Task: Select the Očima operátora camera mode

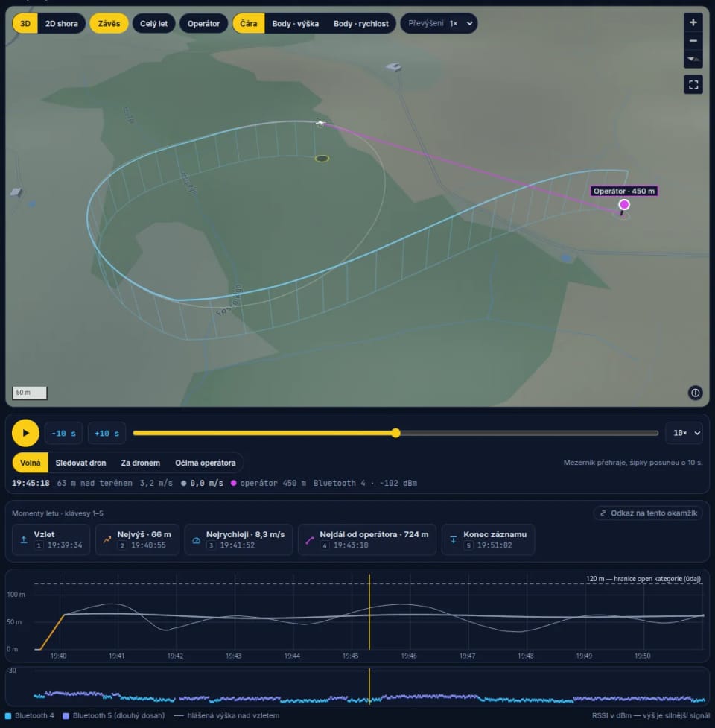Action: (205, 463)
